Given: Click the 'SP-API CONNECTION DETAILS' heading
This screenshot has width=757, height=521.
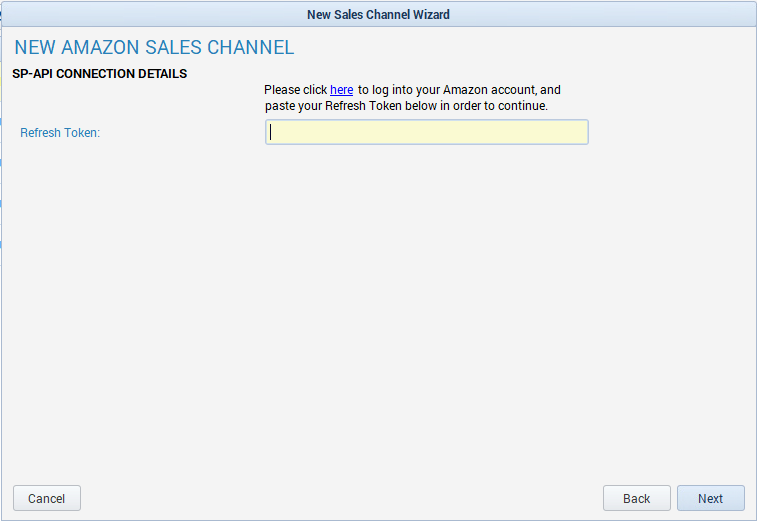Looking at the screenshot, I should 99,74.
